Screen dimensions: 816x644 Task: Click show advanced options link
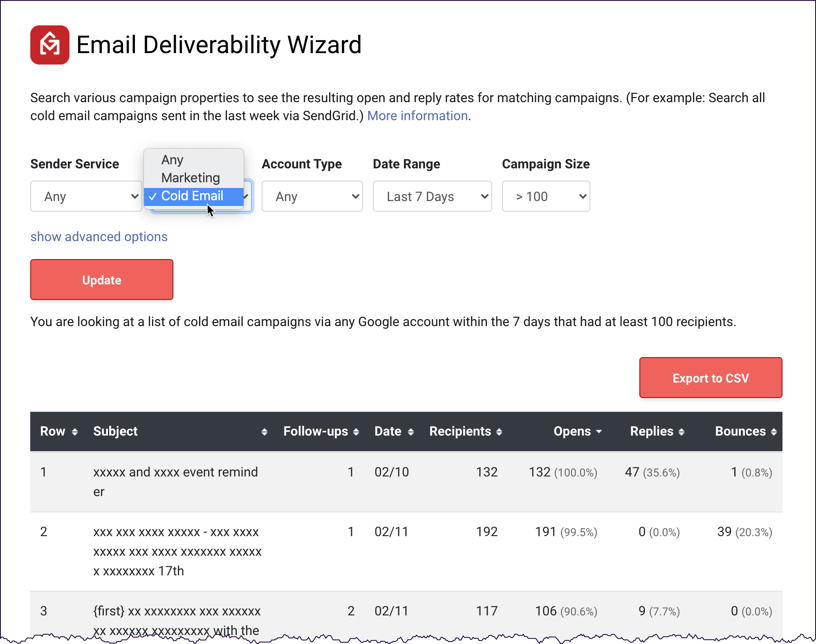pos(99,237)
